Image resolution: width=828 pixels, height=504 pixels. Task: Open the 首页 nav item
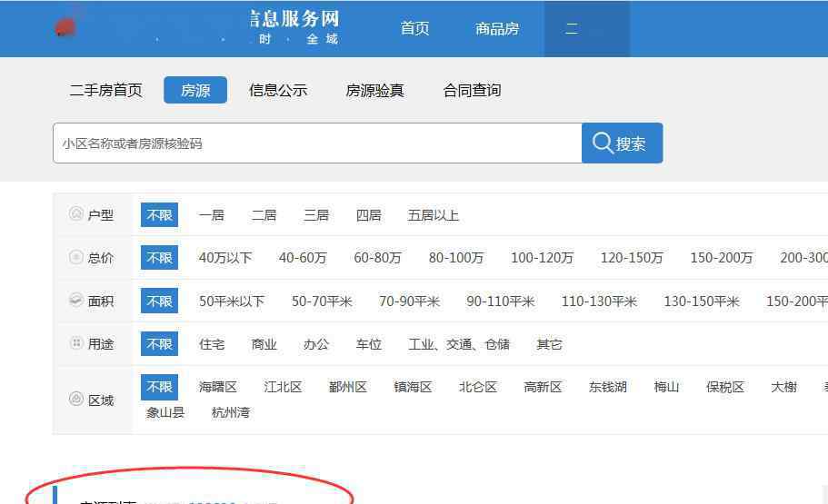[414, 28]
